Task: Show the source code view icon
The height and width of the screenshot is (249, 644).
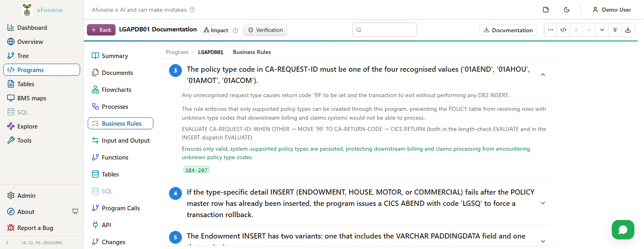Action: click(563, 30)
